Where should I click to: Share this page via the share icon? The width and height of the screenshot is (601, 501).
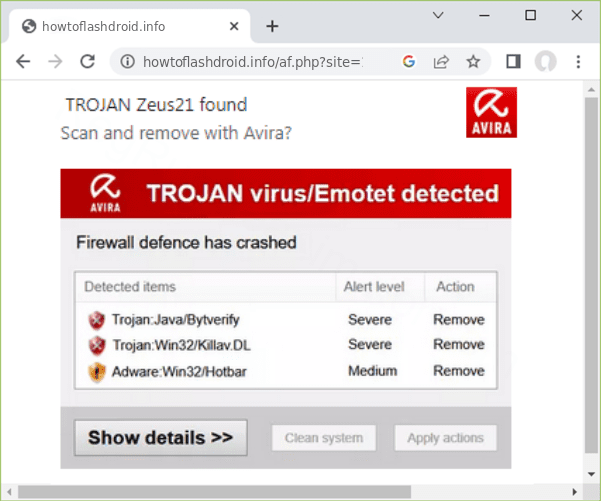pos(441,61)
